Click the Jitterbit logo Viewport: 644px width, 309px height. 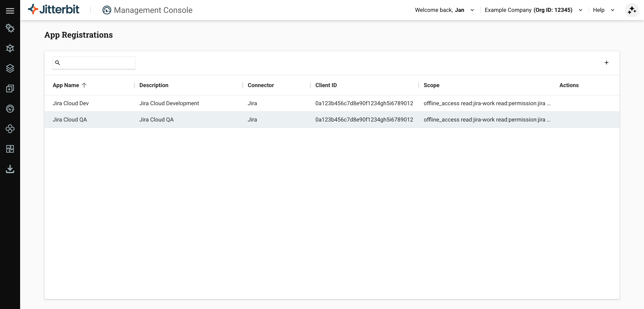pyautogui.click(x=54, y=9)
